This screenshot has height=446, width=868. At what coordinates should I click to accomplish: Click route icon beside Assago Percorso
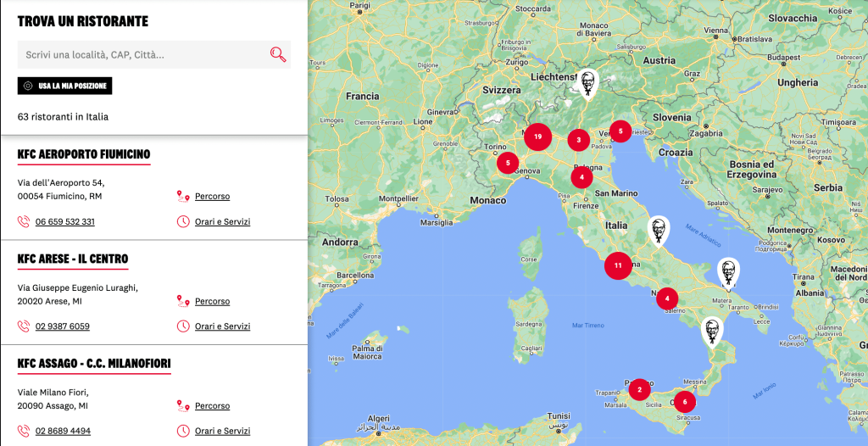coord(183,405)
